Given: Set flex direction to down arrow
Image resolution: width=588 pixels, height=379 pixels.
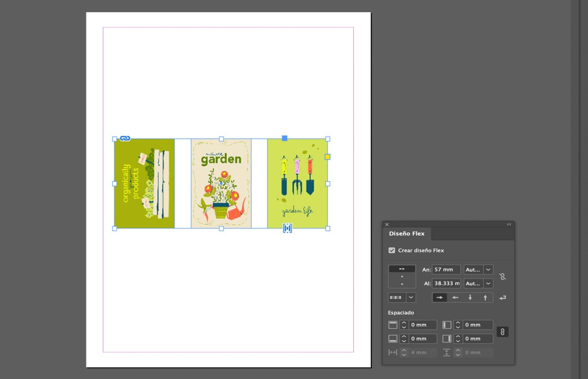Looking at the screenshot, I should coord(470,297).
